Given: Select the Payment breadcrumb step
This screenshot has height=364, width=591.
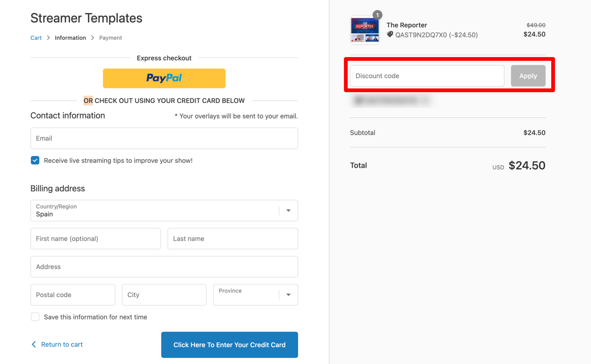Looking at the screenshot, I should (x=111, y=38).
